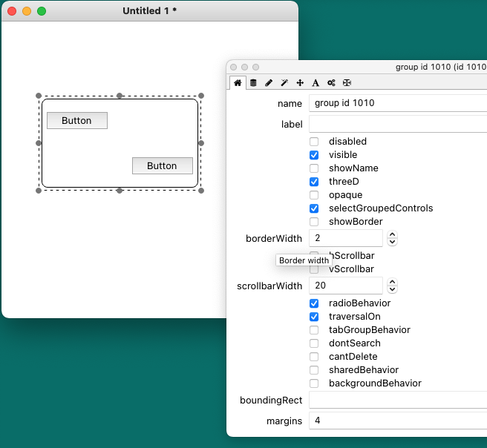
Task: Open the gears advanced settings tab
Action: click(331, 83)
